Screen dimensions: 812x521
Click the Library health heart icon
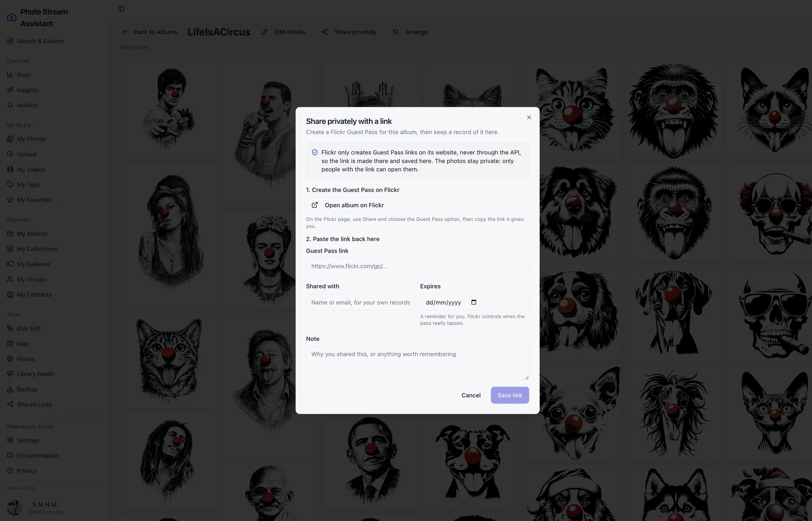(10, 374)
